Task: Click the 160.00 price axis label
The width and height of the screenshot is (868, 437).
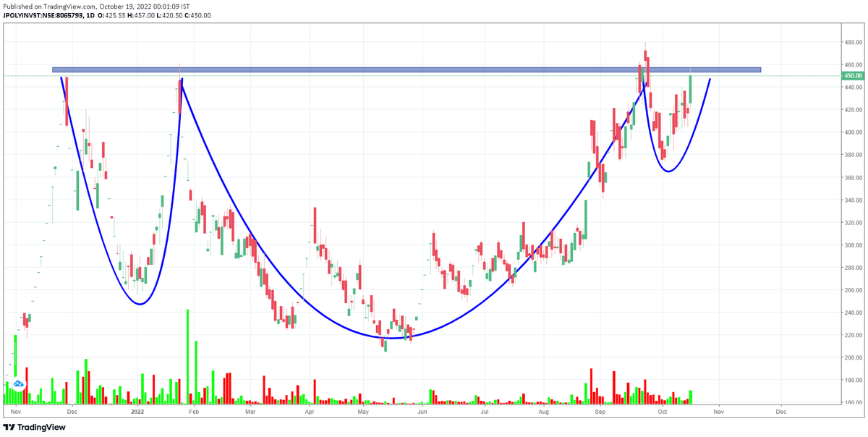Action: tap(854, 402)
